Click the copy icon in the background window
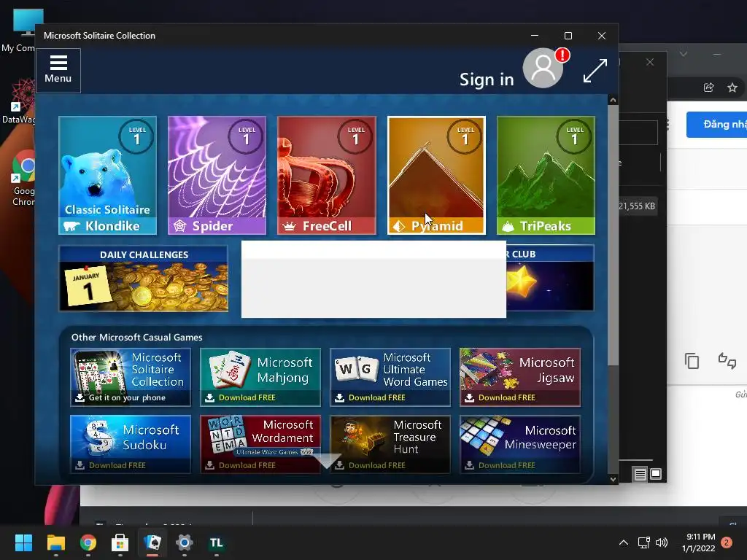The height and width of the screenshot is (560, 747). click(x=692, y=361)
